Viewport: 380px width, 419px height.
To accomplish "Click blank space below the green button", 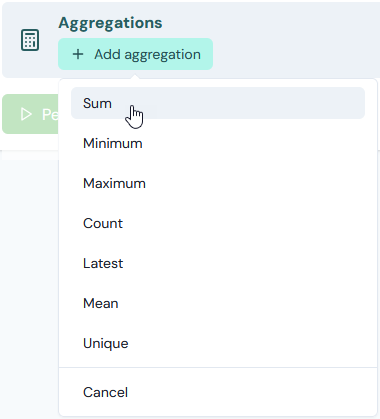I will (30, 267).
